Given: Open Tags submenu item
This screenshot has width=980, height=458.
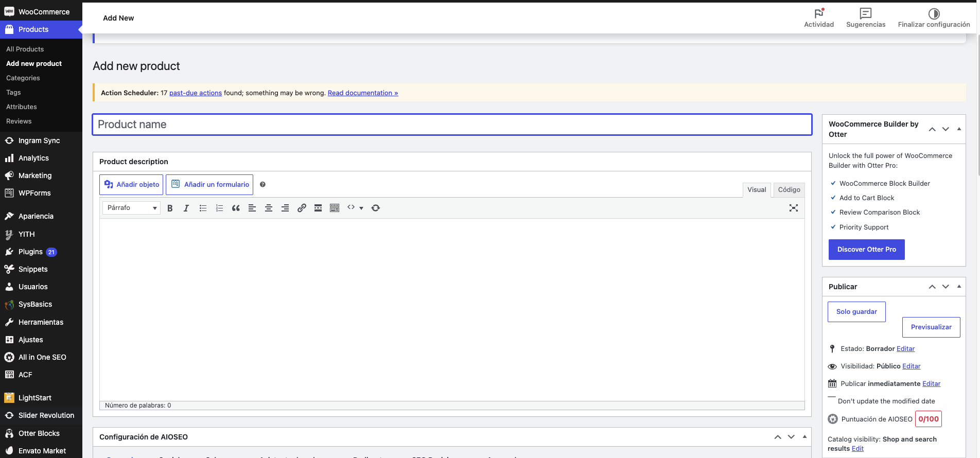Looking at the screenshot, I should (13, 92).
